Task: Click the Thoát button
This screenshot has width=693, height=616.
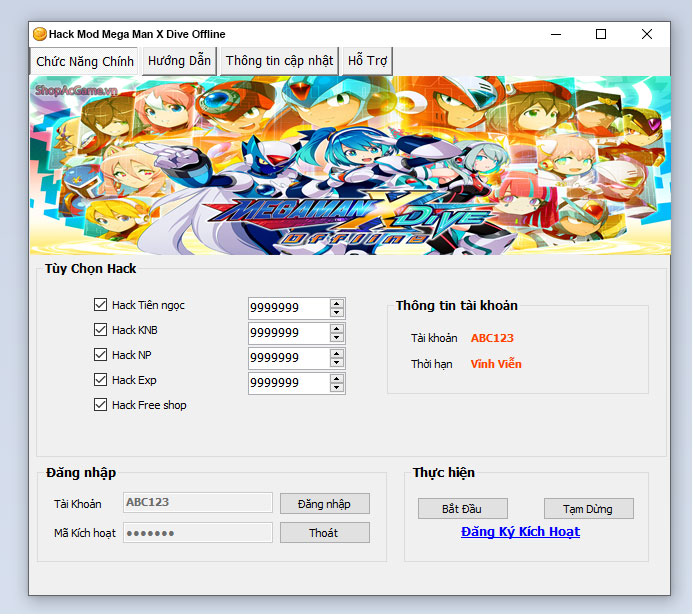Action: point(324,533)
